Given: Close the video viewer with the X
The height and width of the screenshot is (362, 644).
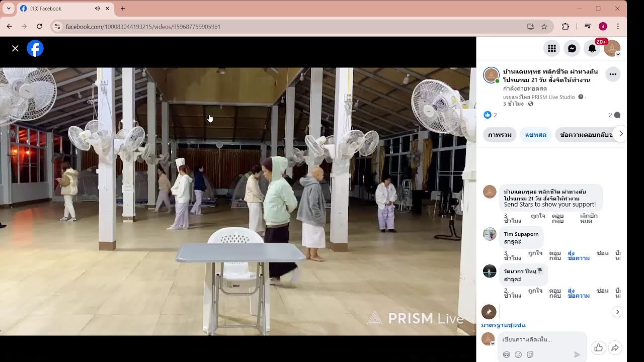Looking at the screenshot, I should point(15,48).
